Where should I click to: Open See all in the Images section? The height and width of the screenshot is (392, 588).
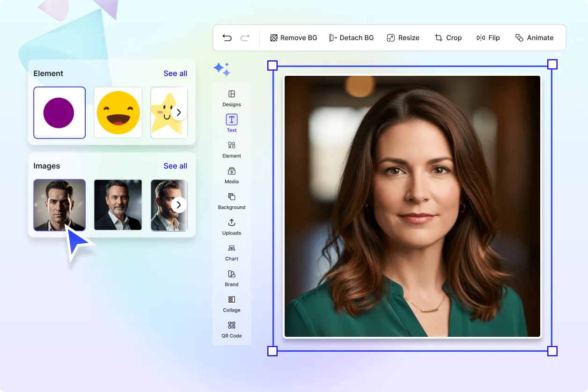(175, 166)
